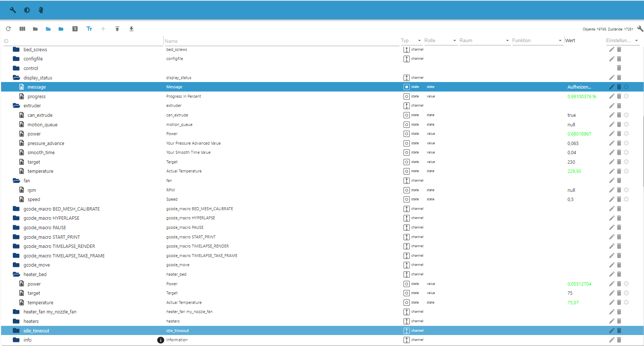Upload objects from JSON file

click(117, 29)
